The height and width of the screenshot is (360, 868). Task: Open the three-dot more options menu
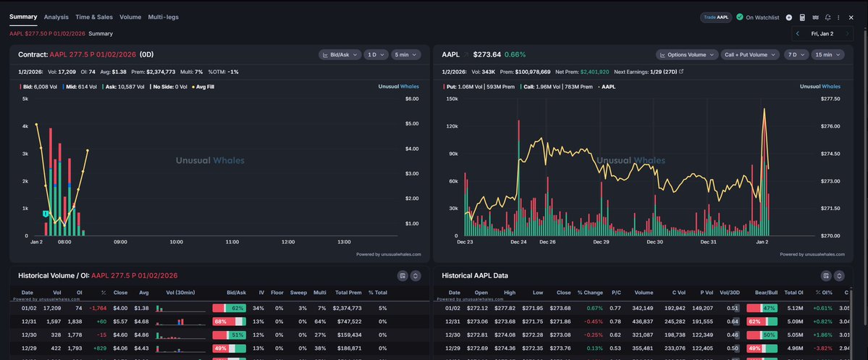pyautogui.click(x=838, y=17)
